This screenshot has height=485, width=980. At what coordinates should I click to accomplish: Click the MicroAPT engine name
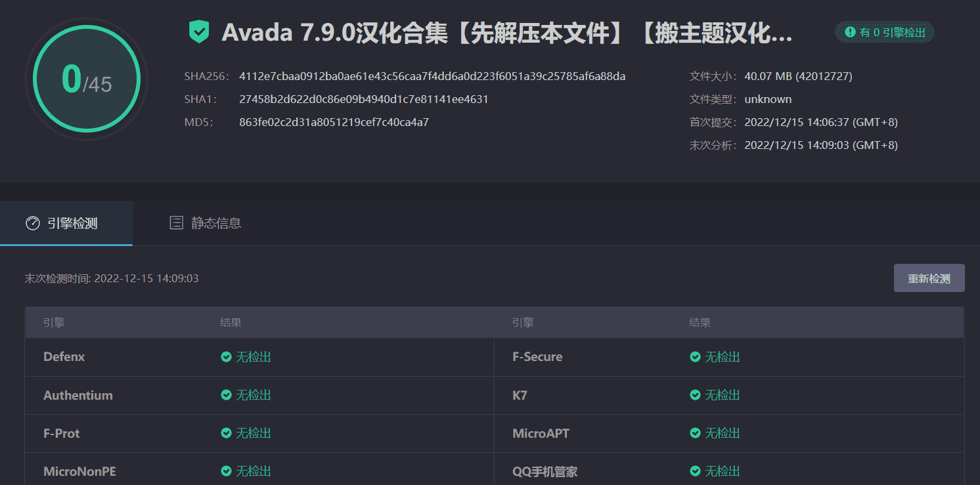[x=541, y=433]
